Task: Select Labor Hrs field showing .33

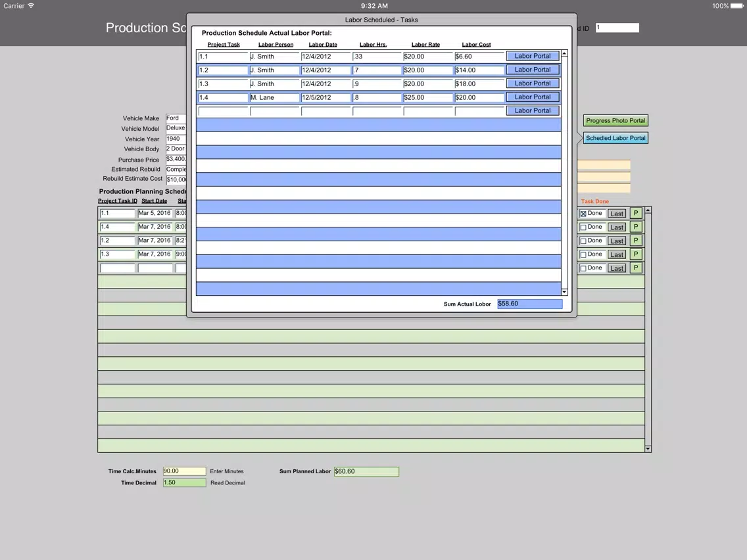Action: tap(377, 57)
